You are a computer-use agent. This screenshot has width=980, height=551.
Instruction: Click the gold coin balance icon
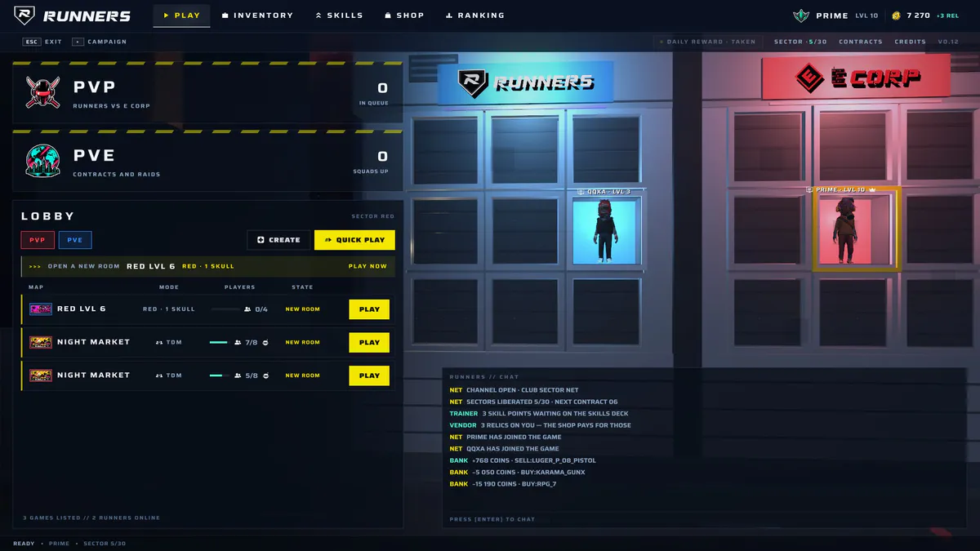tap(896, 16)
